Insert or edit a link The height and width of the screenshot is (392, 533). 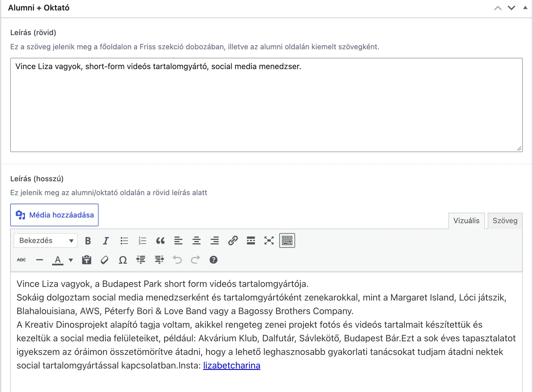pos(233,241)
